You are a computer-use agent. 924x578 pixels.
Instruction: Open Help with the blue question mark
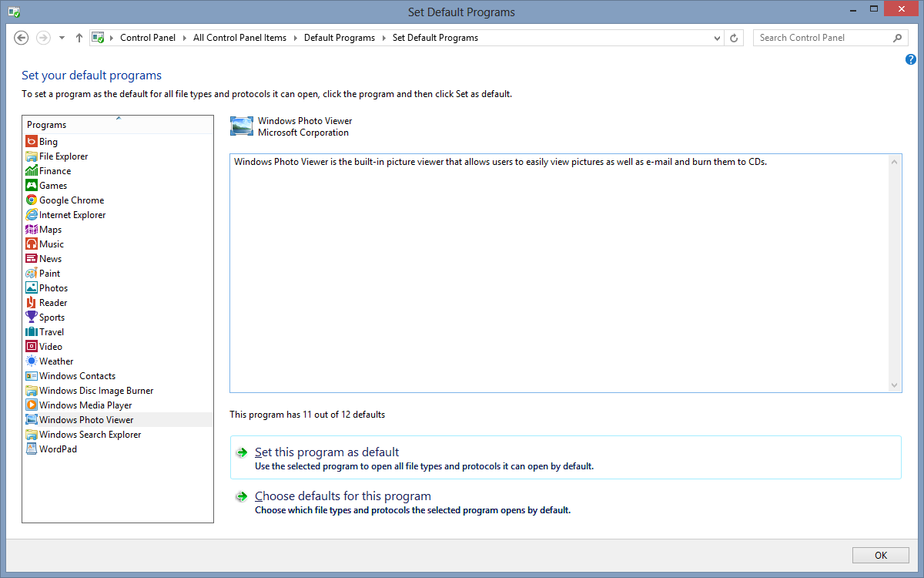pos(911,59)
